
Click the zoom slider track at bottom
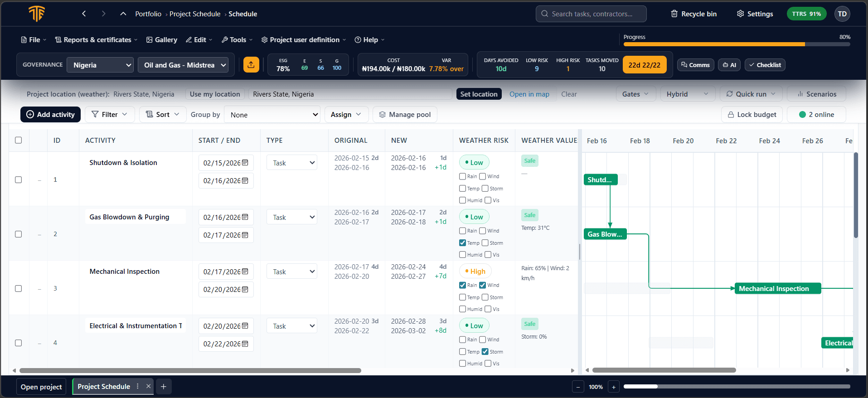(737, 387)
